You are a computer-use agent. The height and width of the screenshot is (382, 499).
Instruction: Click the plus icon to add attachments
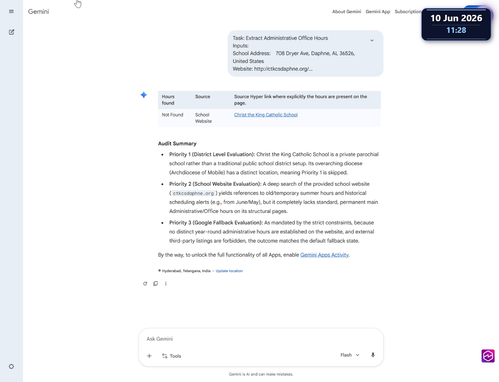click(x=149, y=356)
